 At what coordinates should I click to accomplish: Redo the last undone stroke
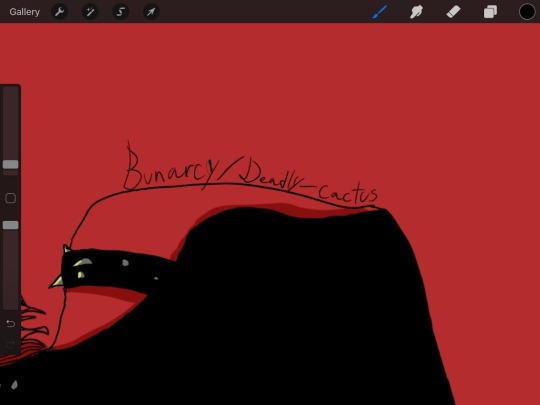tap(11, 344)
